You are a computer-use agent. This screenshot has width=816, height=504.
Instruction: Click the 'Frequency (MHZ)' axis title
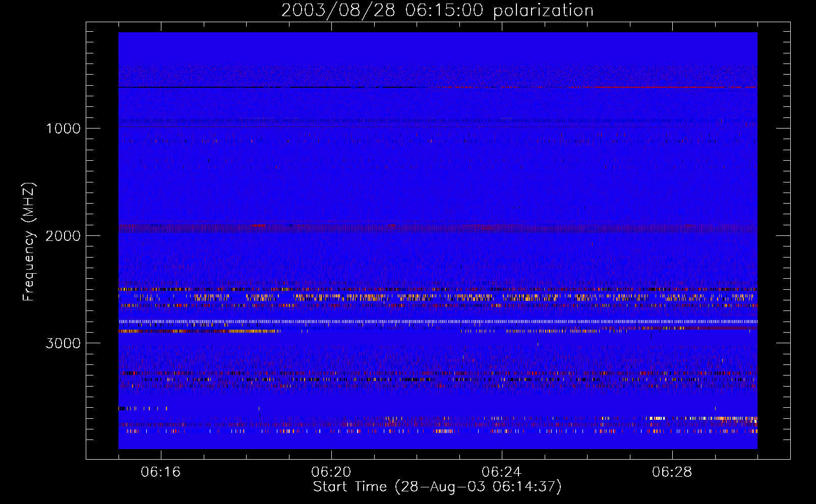(x=29, y=242)
